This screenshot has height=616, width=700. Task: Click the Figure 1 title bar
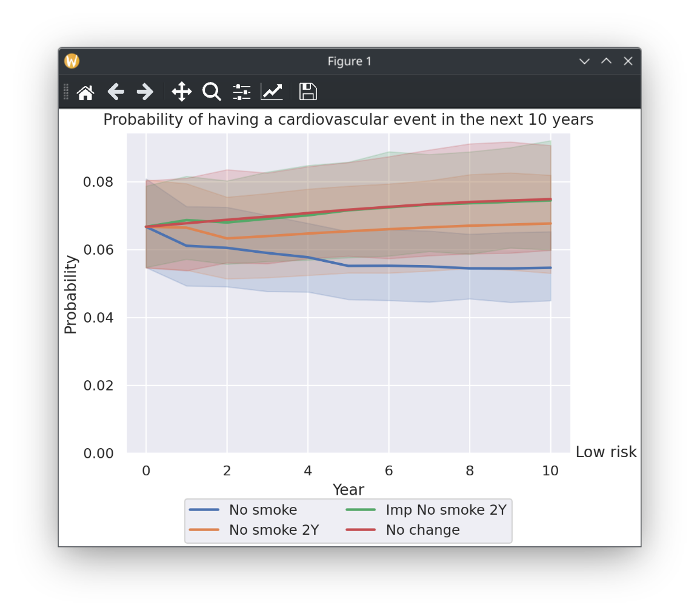click(350, 61)
